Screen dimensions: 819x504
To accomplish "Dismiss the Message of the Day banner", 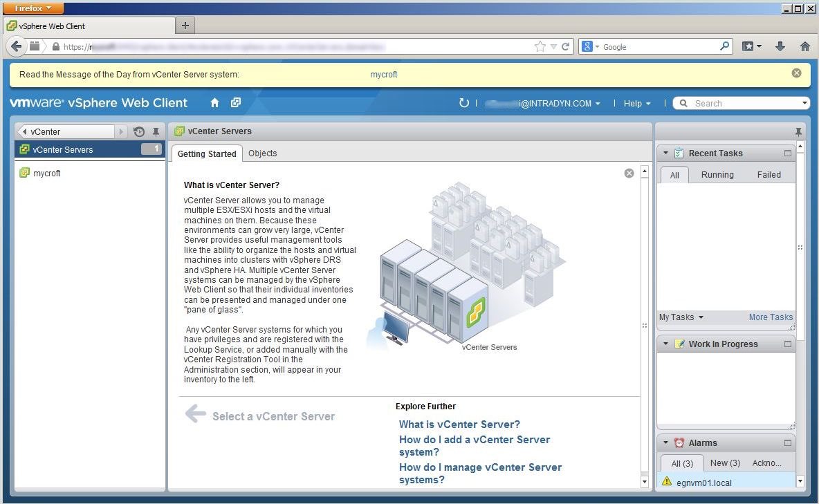I will tap(797, 73).
